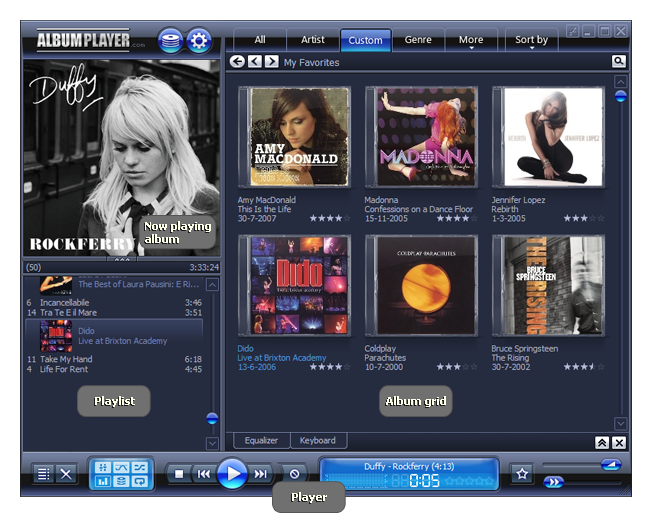Click the My Favorites breadcrumb label

click(311, 62)
